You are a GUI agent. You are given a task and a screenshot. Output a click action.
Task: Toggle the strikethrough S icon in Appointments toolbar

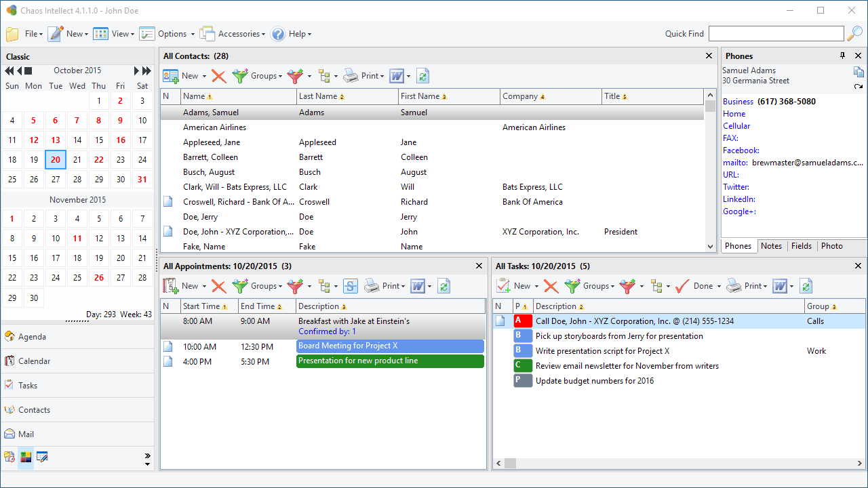350,286
